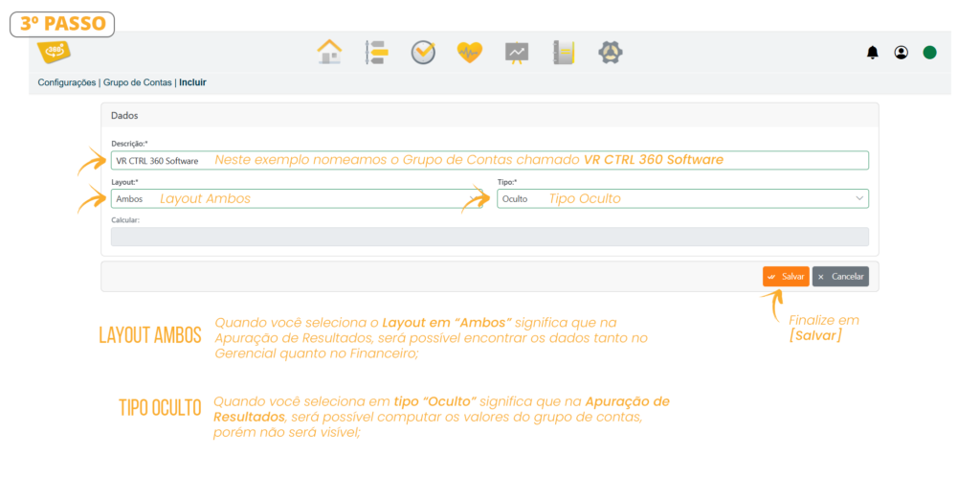Go to Configurações breadcrumb

[67, 82]
